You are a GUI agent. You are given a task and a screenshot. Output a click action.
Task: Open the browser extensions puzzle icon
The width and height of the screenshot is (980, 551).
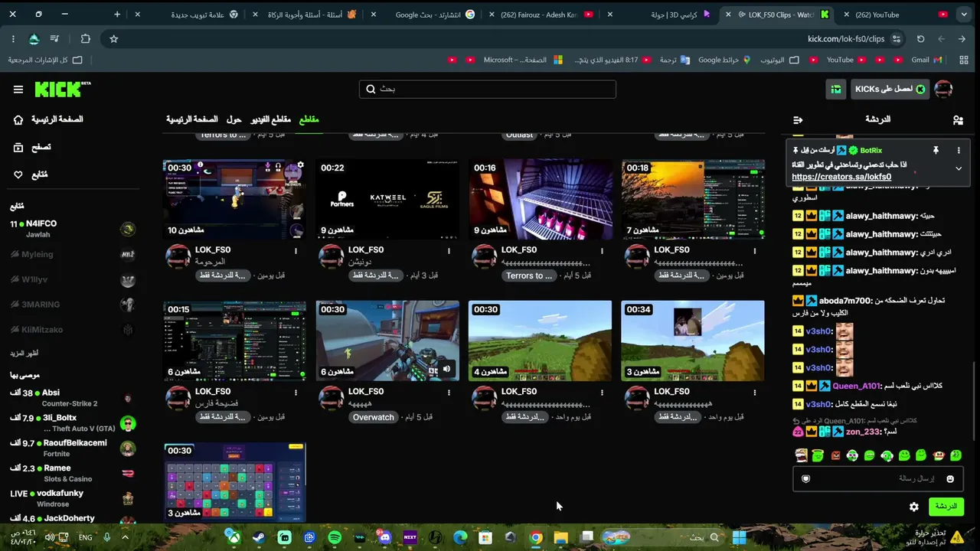85,39
